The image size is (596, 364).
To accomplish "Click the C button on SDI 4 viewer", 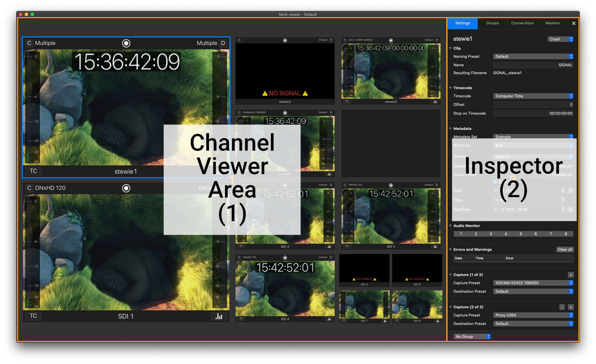I will 239,257.
